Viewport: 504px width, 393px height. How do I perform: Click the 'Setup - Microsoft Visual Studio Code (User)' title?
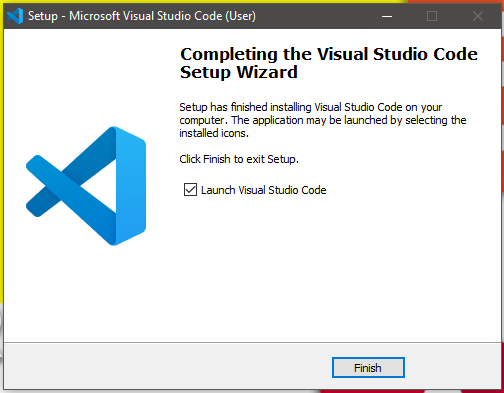coord(142,16)
